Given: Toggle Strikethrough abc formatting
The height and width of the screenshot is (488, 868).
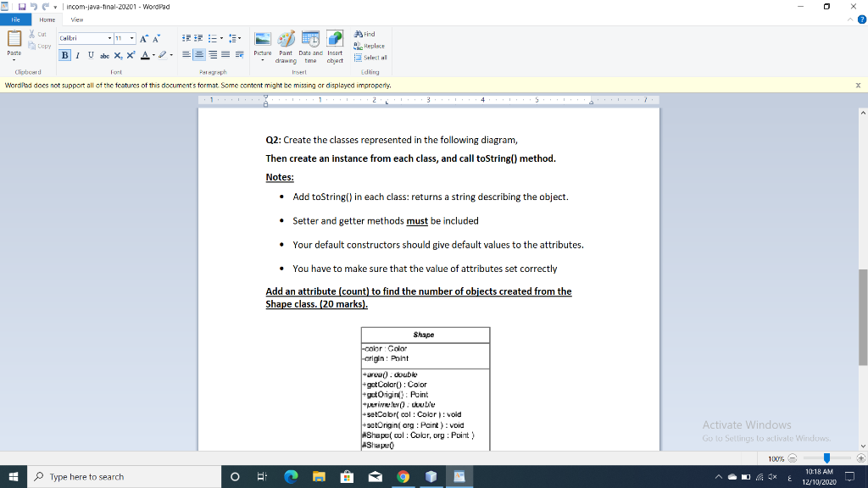Looking at the screenshot, I should 104,55.
